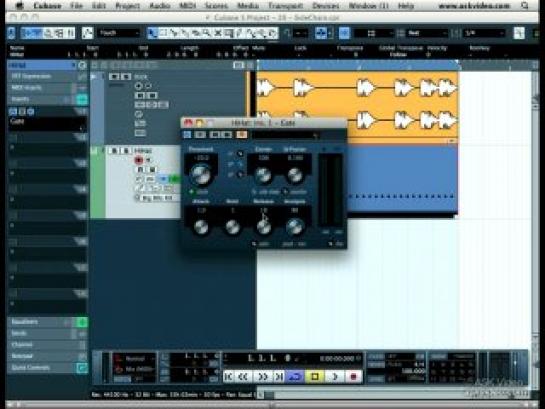Viewport: 545px width, 409px height.
Task: Expand the Equalizers inspector section
Action: click(42, 322)
